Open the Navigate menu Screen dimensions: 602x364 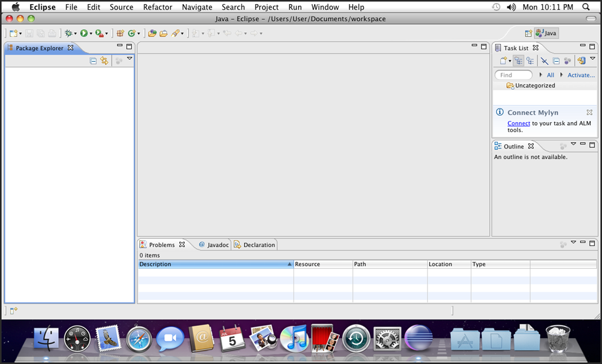[x=197, y=7]
